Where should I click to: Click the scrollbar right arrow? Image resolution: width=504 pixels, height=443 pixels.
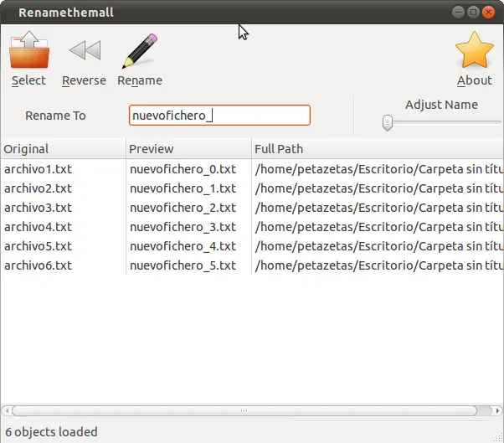click(x=497, y=410)
